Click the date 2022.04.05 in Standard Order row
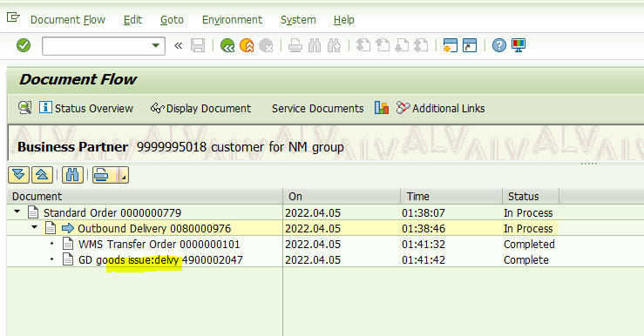The image size is (644, 336). [313, 213]
